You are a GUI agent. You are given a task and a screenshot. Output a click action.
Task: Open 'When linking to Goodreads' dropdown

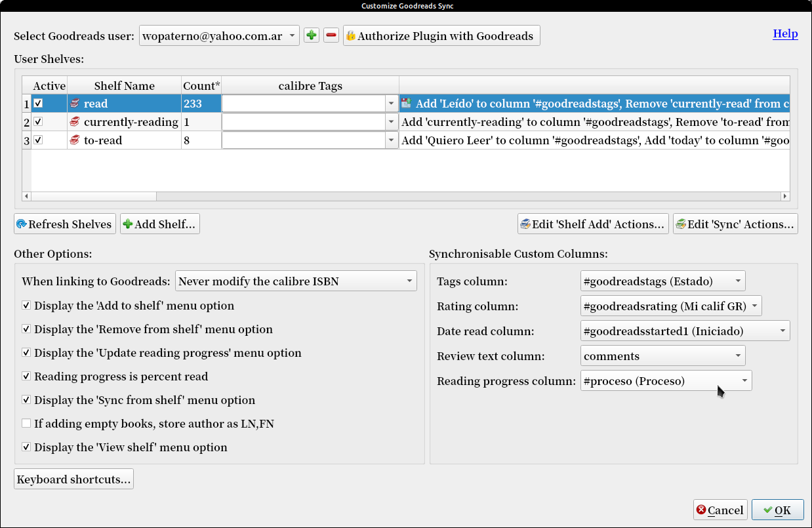coord(296,281)
